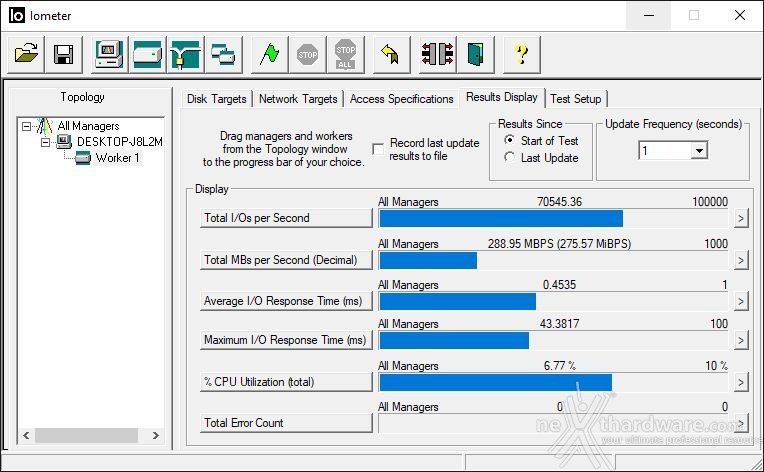
Task: Click 6.77 % CPU value
Action: click(559, 365)
